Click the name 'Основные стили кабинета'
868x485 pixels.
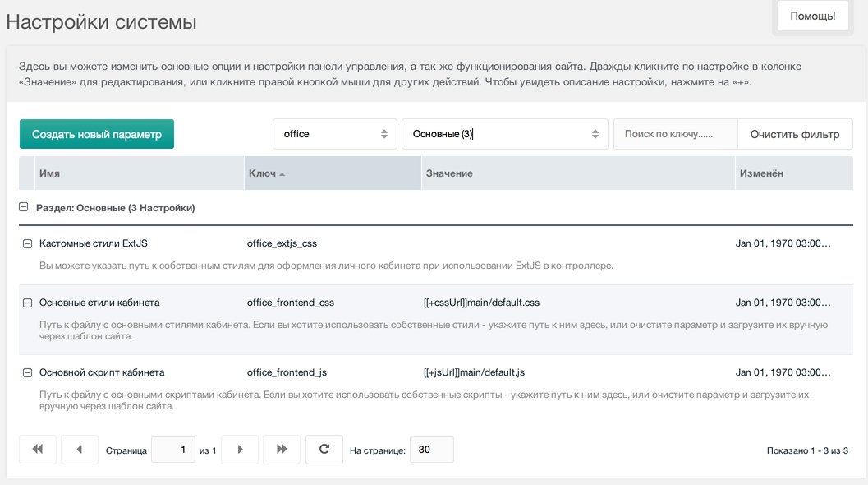tap(99, 303)
